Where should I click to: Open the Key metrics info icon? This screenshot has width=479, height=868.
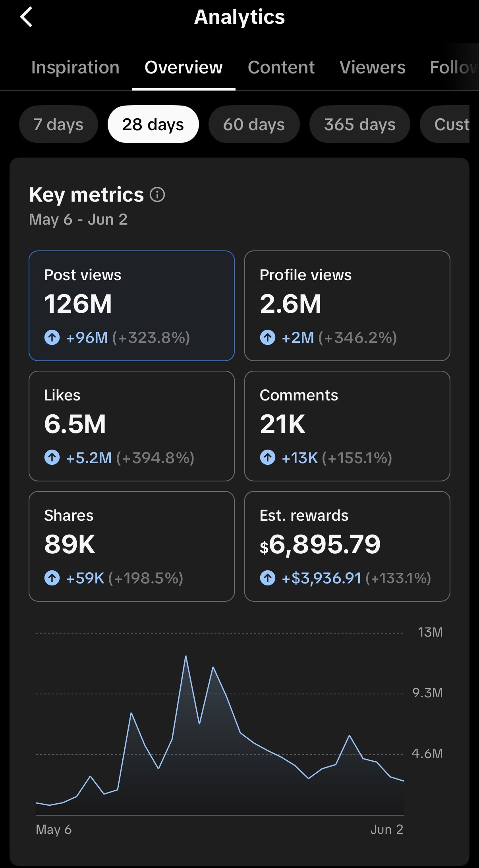coord(157,195)
